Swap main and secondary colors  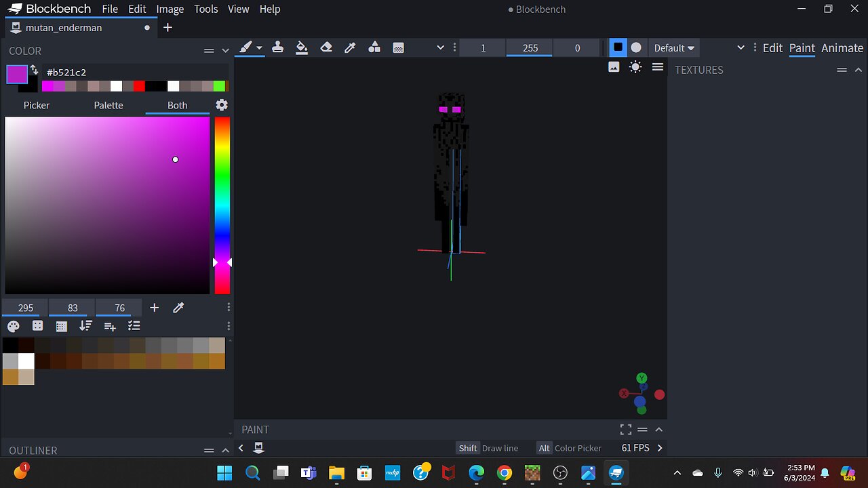(x=34, y=70)
